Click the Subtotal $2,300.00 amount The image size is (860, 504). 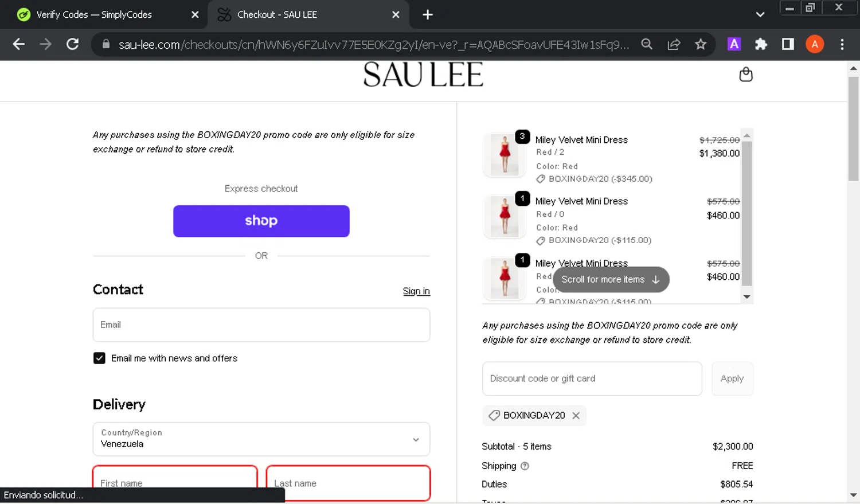point(733,447)
